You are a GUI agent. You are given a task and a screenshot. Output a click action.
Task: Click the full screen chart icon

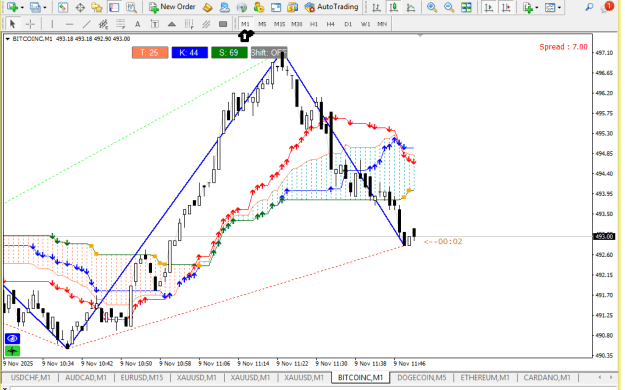pyautogui.click(x=276, y=7)
